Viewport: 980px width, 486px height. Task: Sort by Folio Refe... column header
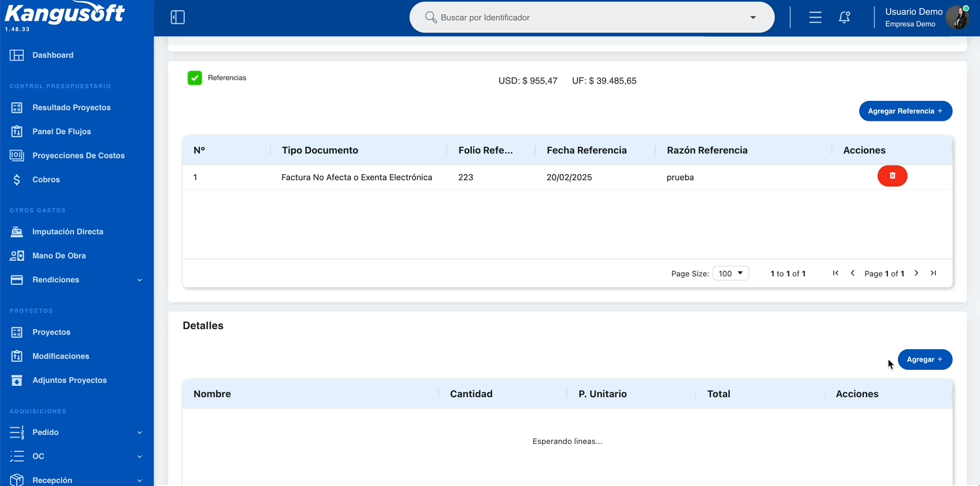click(x=485, y=150)
